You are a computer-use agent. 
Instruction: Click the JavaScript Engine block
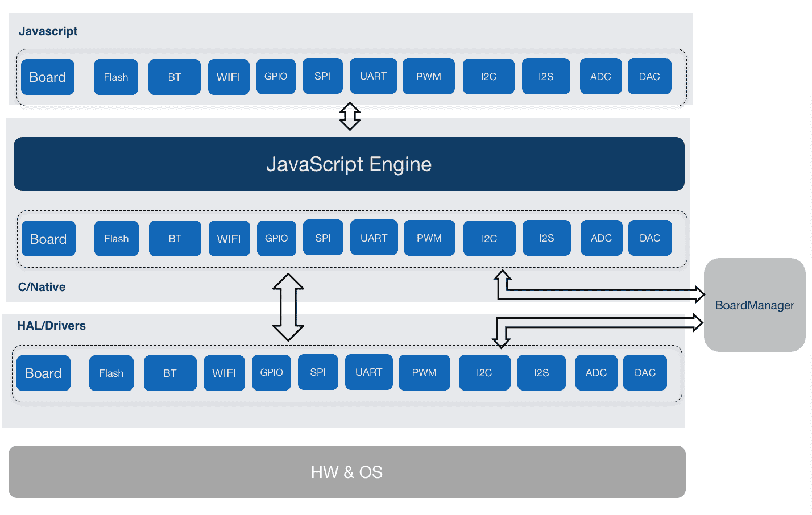(x=349, y=164)
